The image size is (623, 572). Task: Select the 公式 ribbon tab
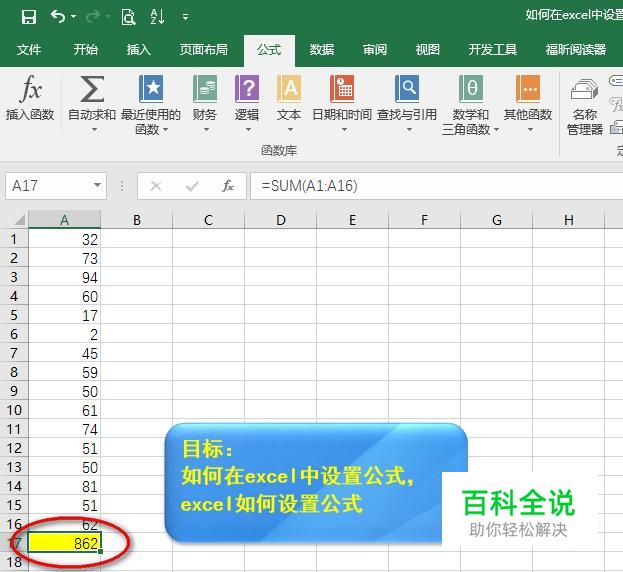(269, 50)
